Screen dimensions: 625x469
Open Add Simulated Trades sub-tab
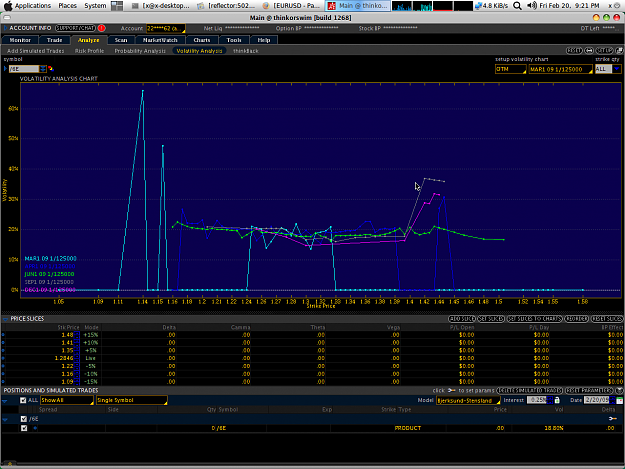(35, 51)
